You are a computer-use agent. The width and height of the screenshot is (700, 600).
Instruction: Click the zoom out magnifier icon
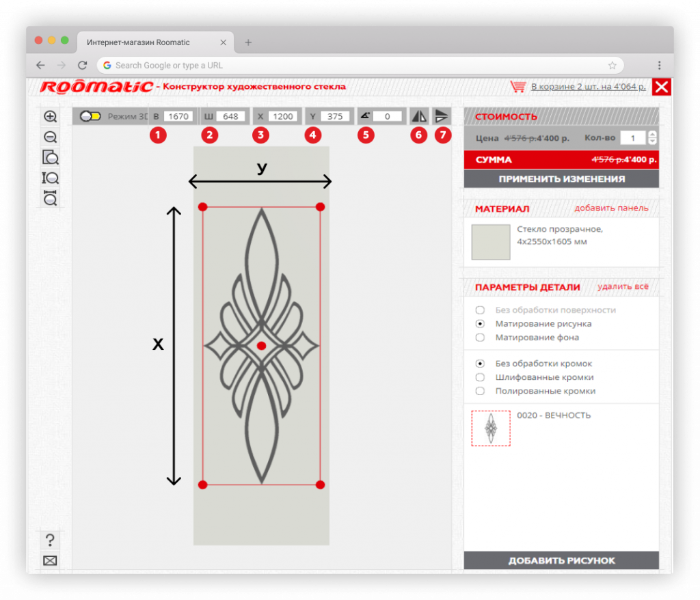pos(50,137)
